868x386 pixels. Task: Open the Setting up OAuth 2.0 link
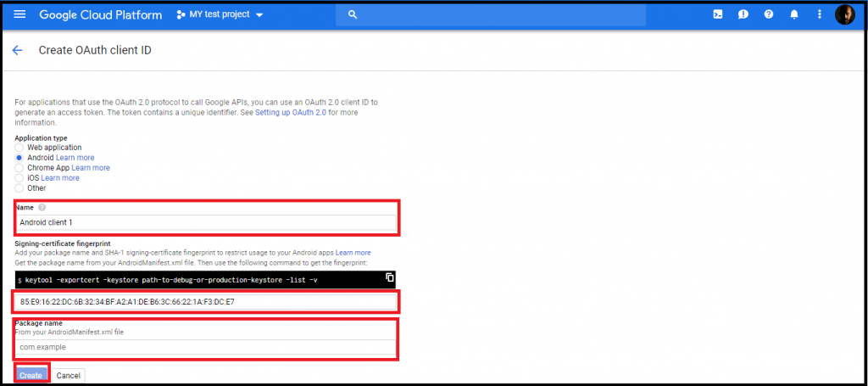coord(292,113)
